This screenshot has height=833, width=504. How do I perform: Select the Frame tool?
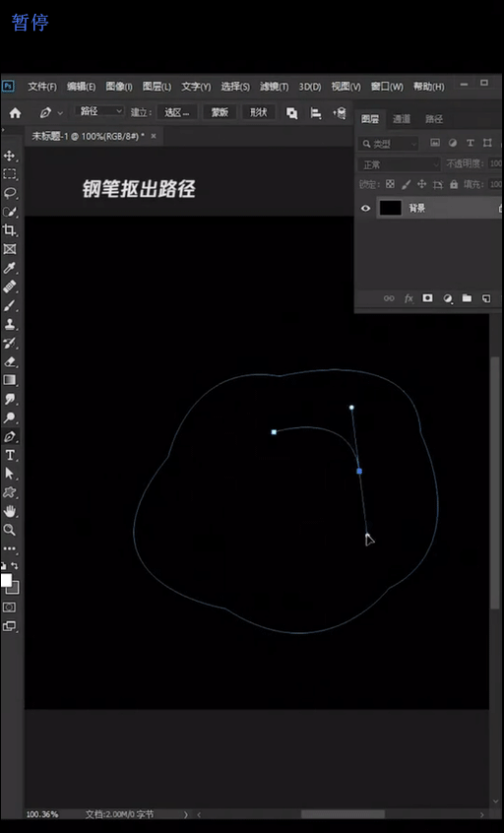pyautogui.click(x=9, y=249)
